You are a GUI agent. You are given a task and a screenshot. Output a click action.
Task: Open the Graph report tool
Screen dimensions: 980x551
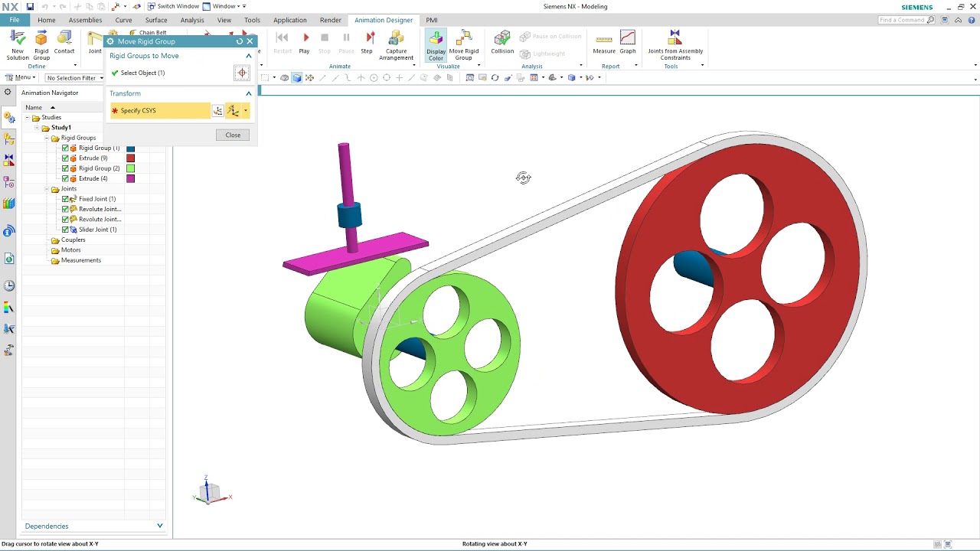[628, 43]
